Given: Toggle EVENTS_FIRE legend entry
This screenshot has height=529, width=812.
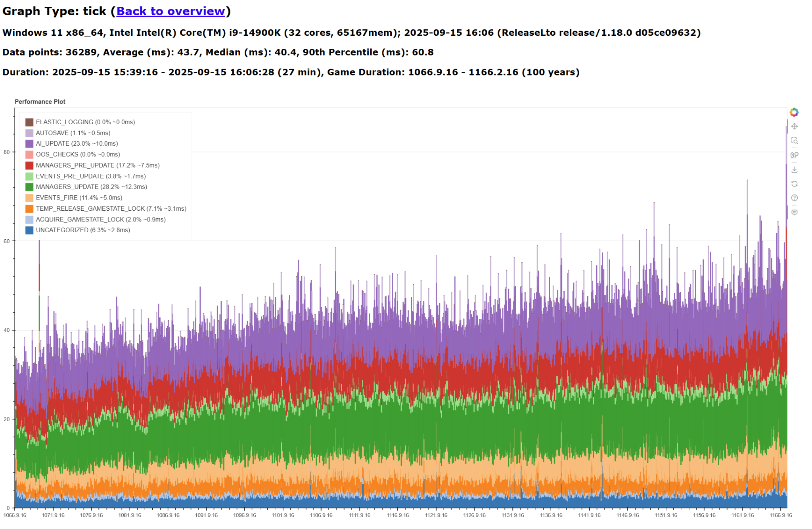Looking at the screenshot, I should (x=79, y=198).
